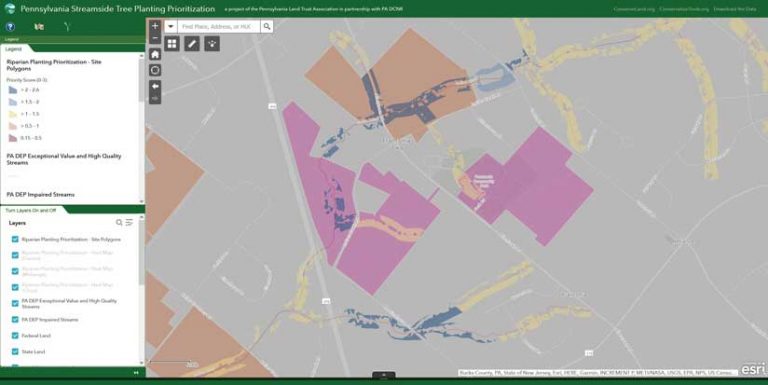Open layer list options filter menu
This screenshot has height=385, width=768.
point(129,223)
